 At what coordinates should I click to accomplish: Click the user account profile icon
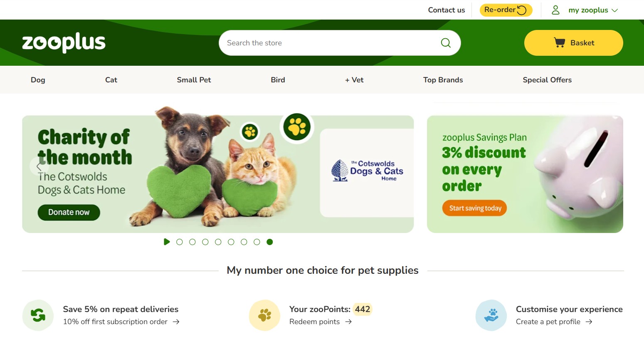click(555, 10)
